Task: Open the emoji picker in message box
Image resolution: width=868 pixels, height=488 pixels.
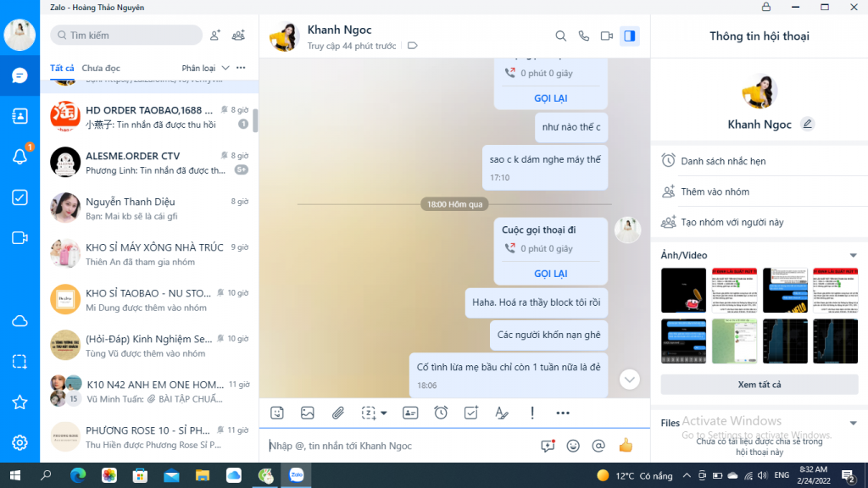Action: (573, 445)
